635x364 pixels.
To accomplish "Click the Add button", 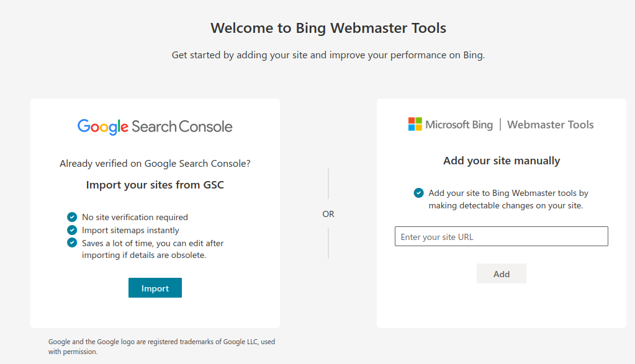I will [502, 274].
